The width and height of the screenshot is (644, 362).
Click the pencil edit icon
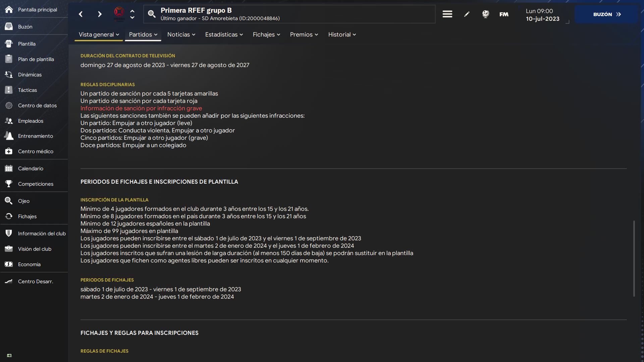467,14
